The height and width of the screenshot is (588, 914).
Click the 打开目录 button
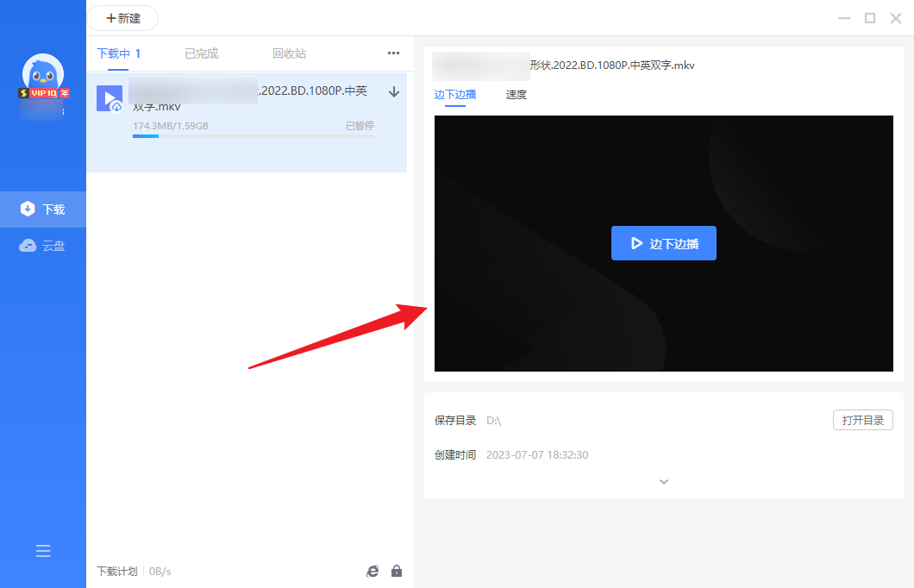[x=862, y=421]
